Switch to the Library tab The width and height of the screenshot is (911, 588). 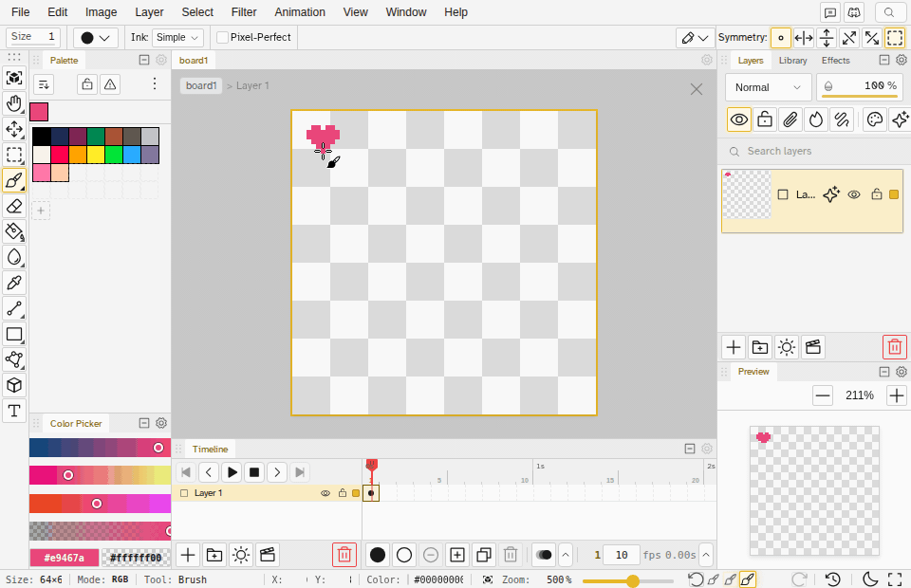(792, 61)
